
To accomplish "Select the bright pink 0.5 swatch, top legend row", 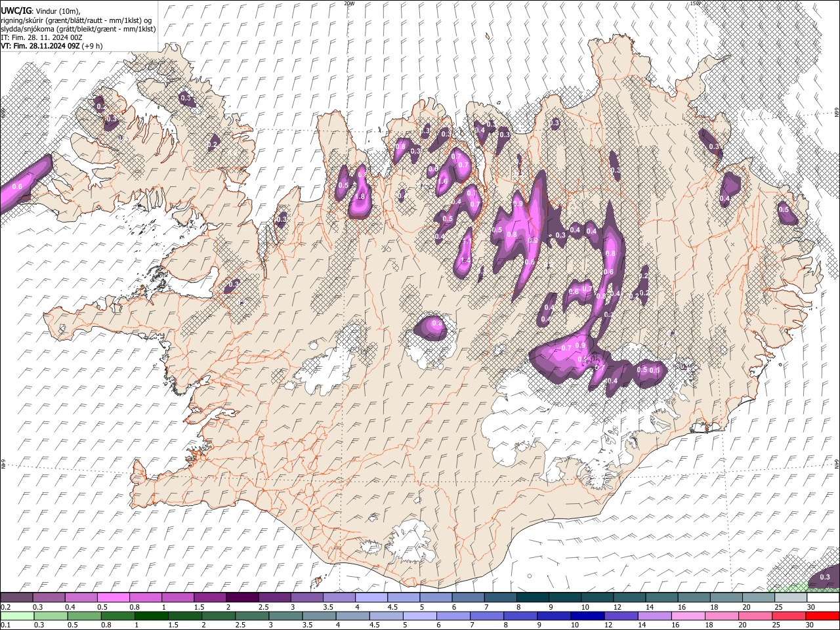I will coord(113,598).
